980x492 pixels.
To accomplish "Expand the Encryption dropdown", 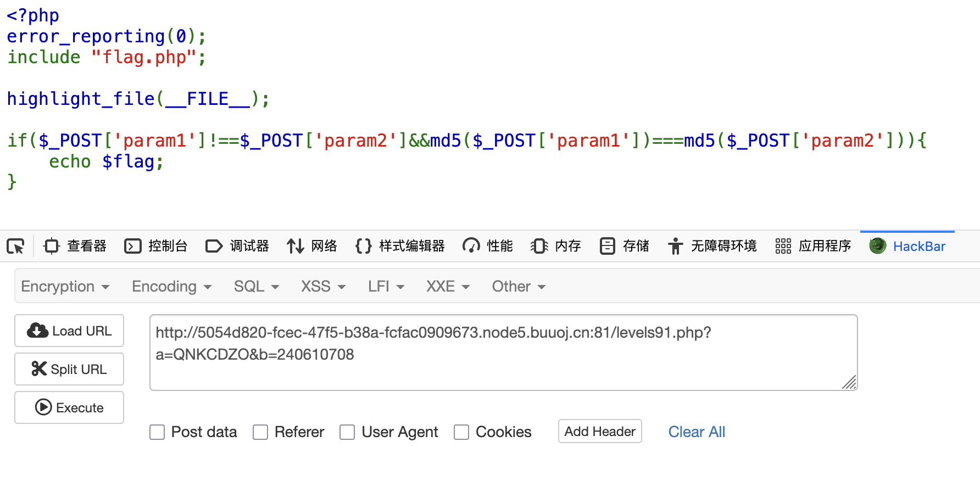I will 65,287.
